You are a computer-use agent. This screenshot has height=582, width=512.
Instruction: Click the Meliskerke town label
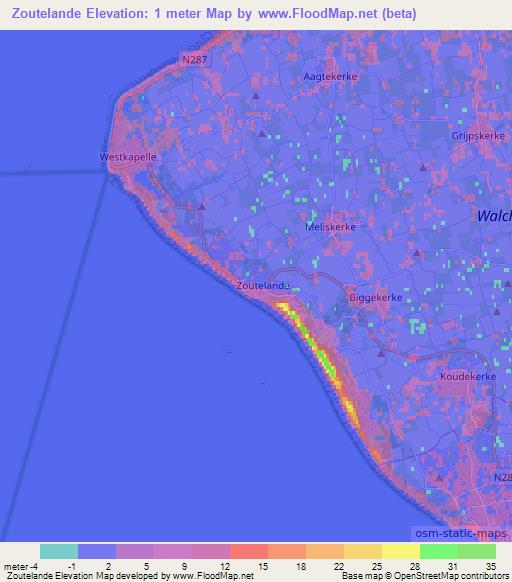330,227
